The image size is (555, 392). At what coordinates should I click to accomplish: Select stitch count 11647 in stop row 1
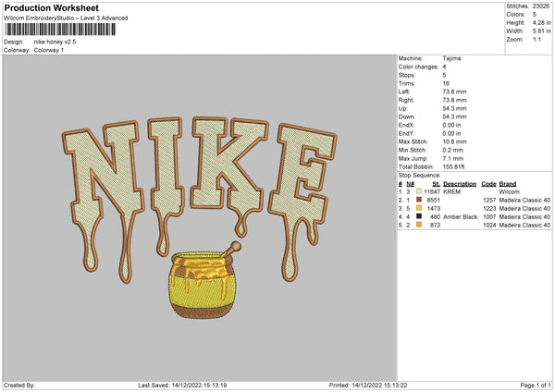pyautogui.click(x=432, y=191)
